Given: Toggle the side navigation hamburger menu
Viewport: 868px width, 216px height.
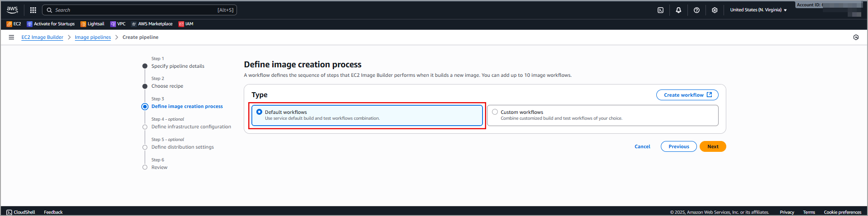Looking at the screenshot, I should [x=11, y=37].
